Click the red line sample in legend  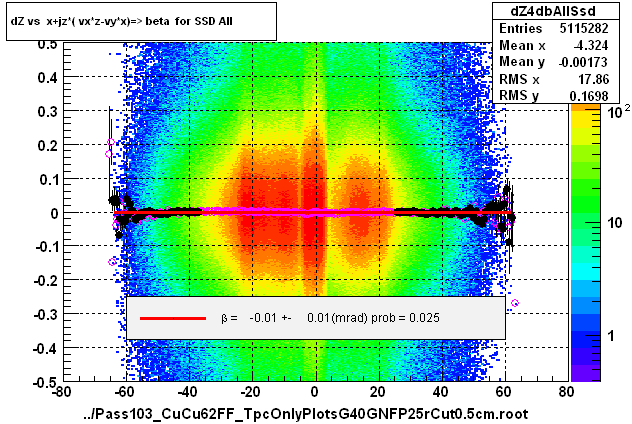click(x=173, y=318)
